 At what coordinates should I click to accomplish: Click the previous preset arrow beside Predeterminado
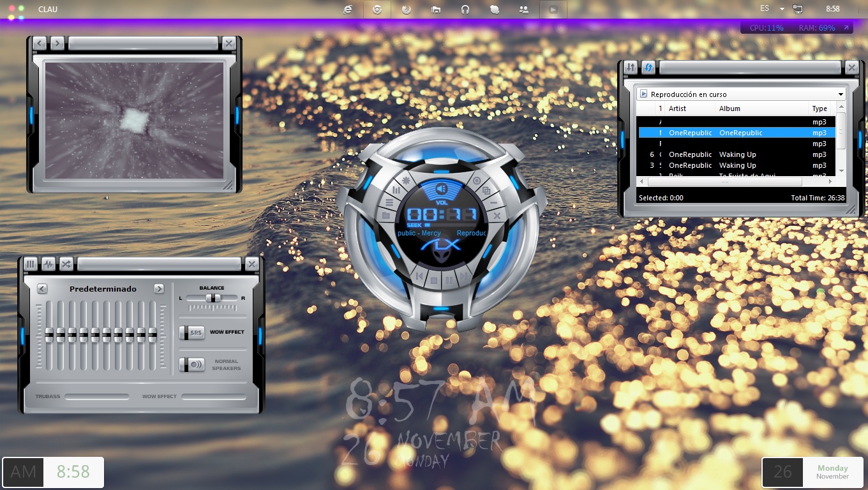pyautogui.click(x=42, y=288)
